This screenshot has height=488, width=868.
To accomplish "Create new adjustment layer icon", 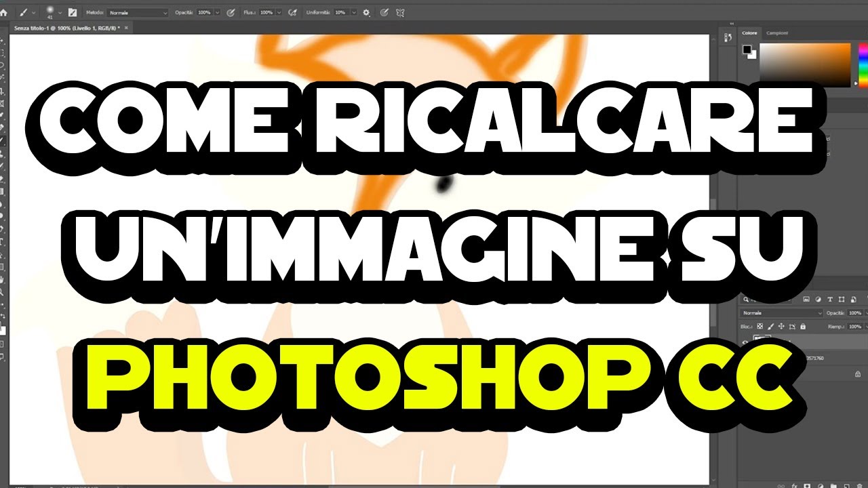I will [x=821, y=486].
